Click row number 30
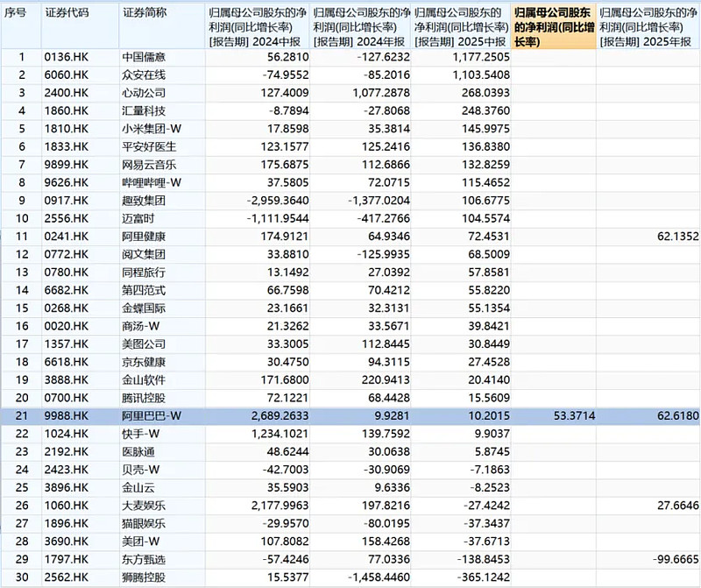This screenshot has width=701, height=588. click(x=22, y=577)
